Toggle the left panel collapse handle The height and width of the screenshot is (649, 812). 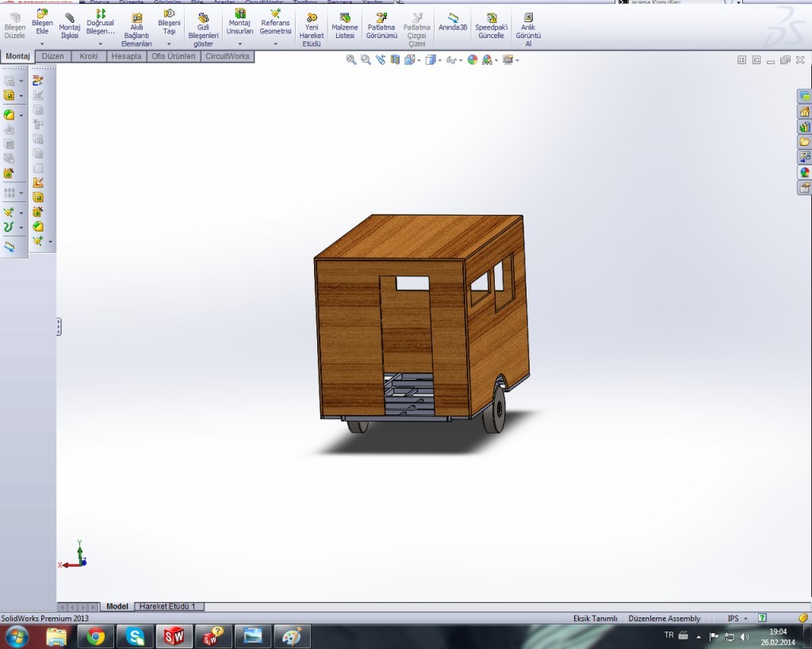pos(59,326)
